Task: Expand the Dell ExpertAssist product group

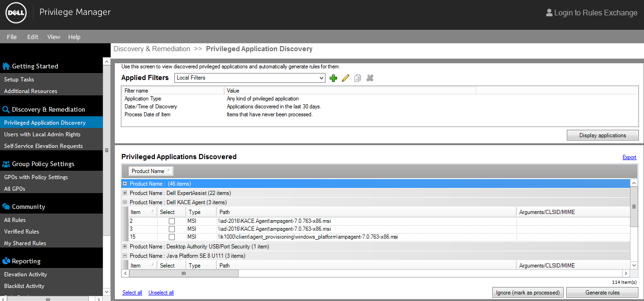Action: (x=125, y=193)
